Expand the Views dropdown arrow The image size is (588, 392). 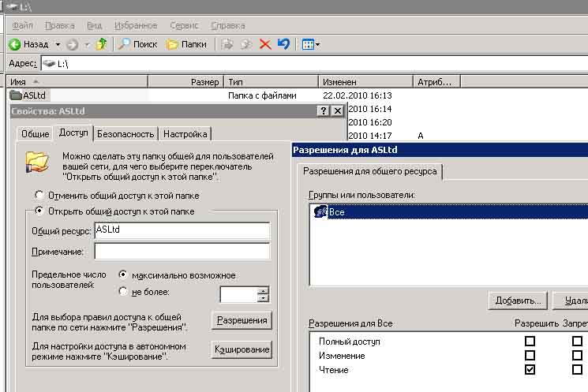pos(317,45)
